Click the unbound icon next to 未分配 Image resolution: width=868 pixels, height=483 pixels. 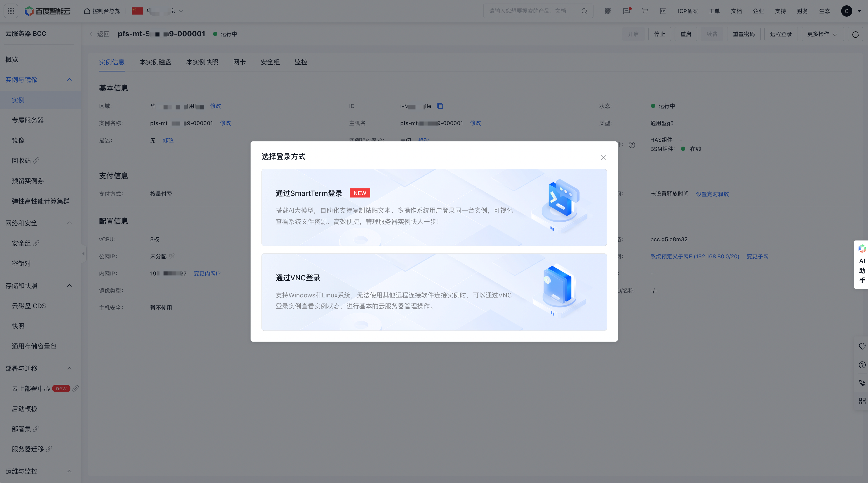[x=171, y=256]
